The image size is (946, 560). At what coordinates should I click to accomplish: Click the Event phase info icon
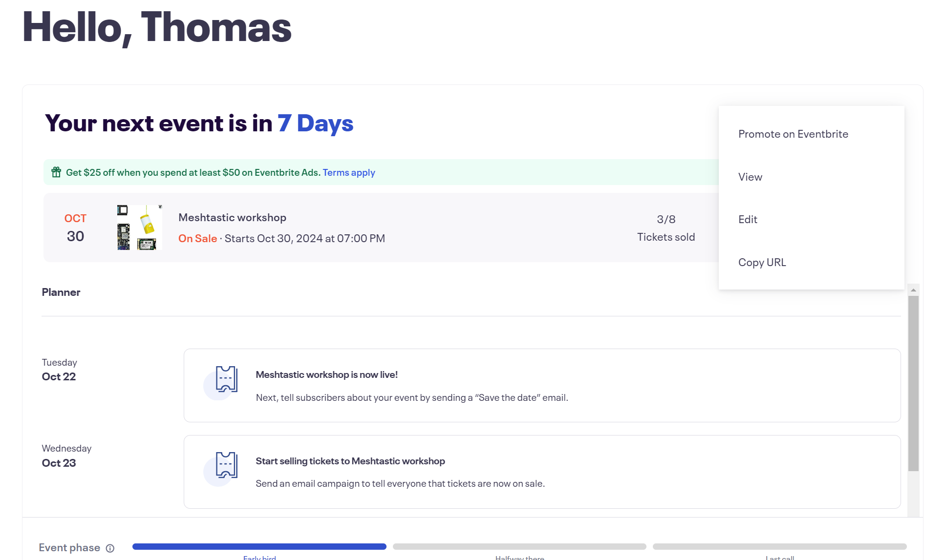(x=110, y=548)
